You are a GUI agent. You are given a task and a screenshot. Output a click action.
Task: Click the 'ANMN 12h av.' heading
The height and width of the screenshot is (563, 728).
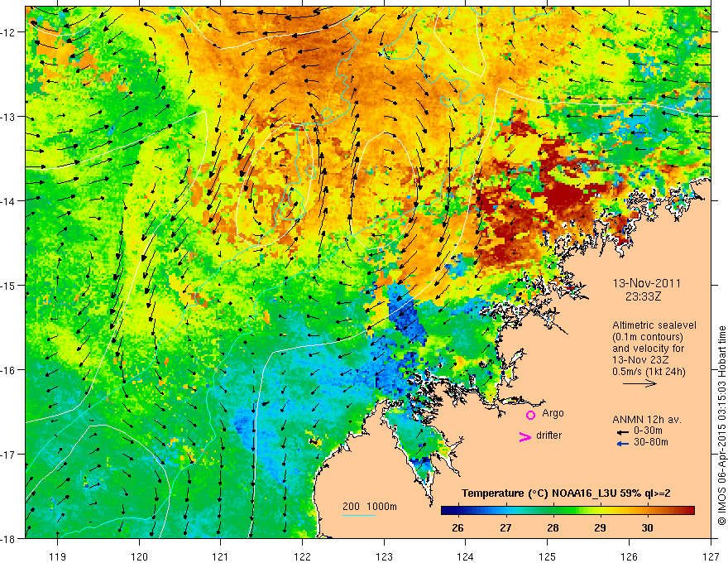pyautogui.click(x=647, y=420)
